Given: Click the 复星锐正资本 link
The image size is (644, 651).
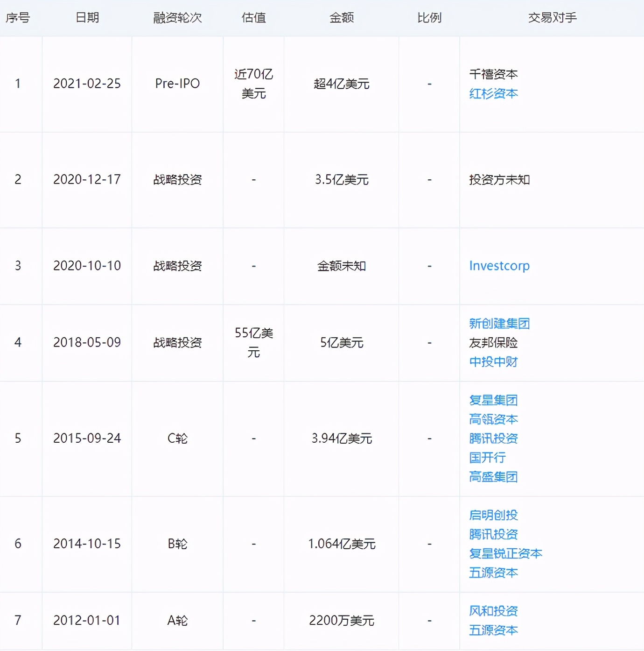Looking at the screenshot, I should [x=506, y=553].
